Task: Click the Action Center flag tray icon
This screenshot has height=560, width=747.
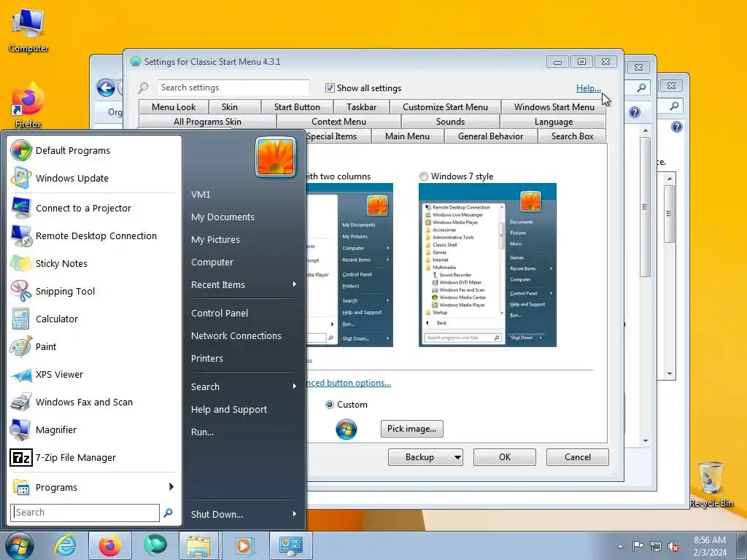Action: (x=638, y=545)
